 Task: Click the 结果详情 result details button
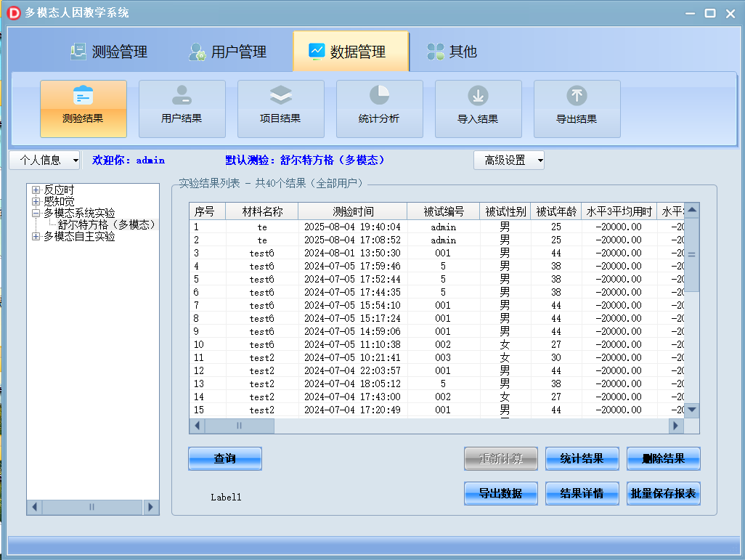582,493
